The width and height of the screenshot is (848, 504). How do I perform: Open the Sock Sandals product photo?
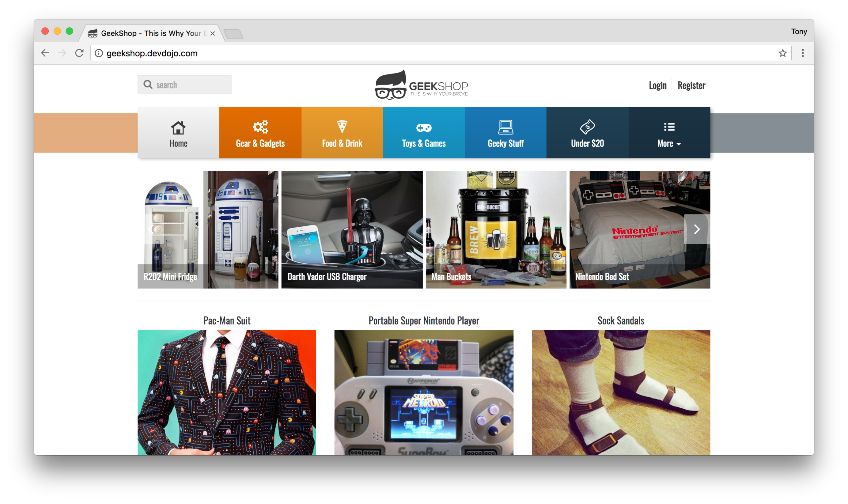621,392
